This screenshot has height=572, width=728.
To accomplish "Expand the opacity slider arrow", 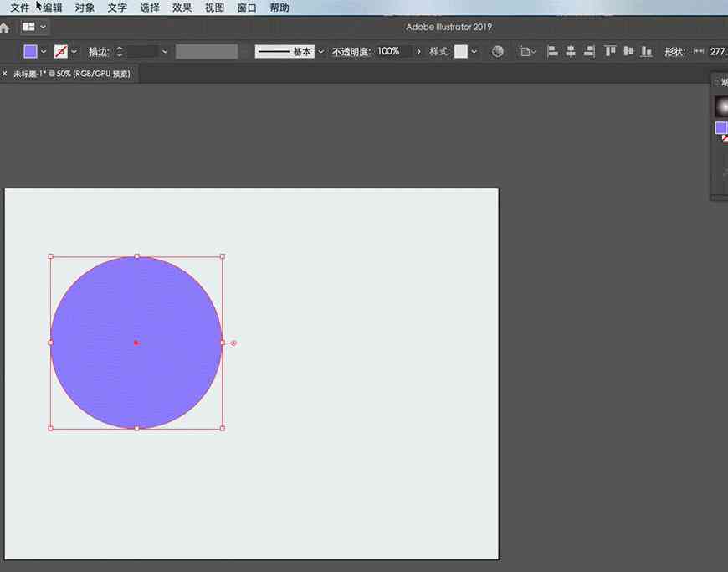I will pyautogui.click(x=418, y=52).
